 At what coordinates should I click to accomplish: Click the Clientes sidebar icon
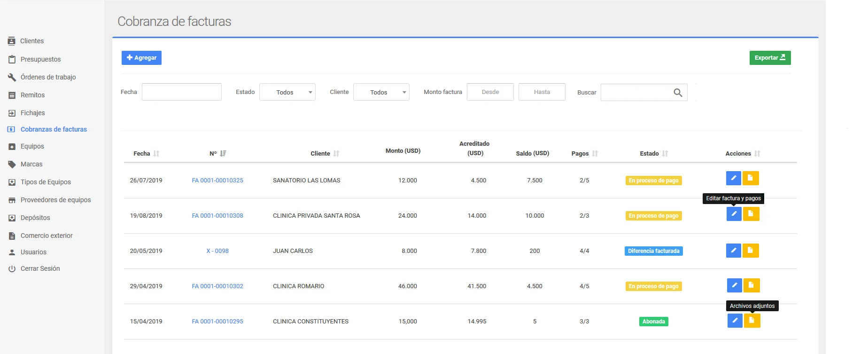tap(11, 41)
